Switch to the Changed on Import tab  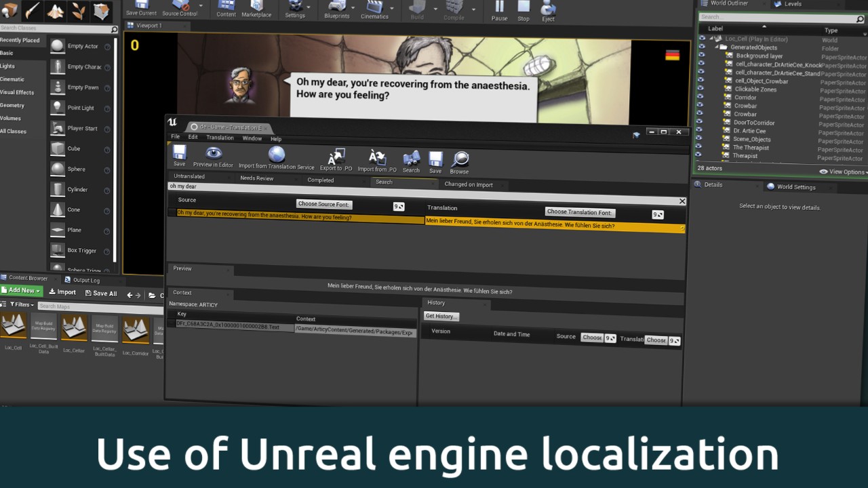pyautogui.click(x=469, y=184)
